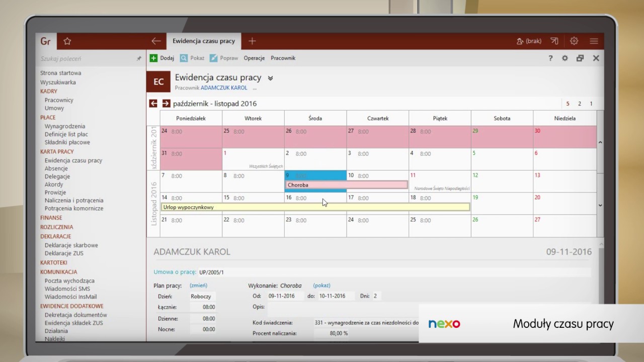Select the Ewidencja czasu pracy tab
This screenshot has height=362, width=644.
pos(204,41)
